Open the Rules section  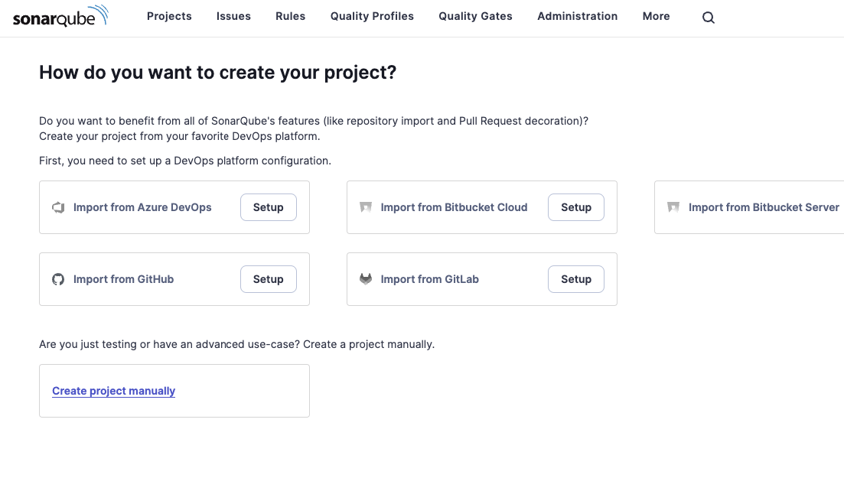pyautogui.click(x=291, y=16)
